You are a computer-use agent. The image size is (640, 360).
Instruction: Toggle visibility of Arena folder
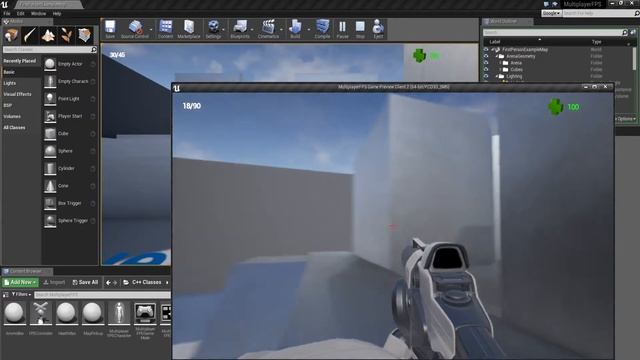pos(486,63)
